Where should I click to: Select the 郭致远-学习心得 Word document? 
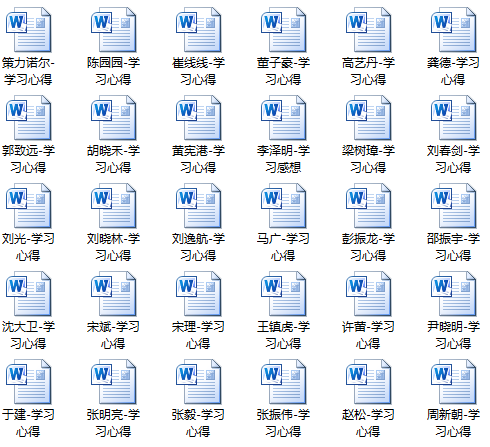[28, 118]
